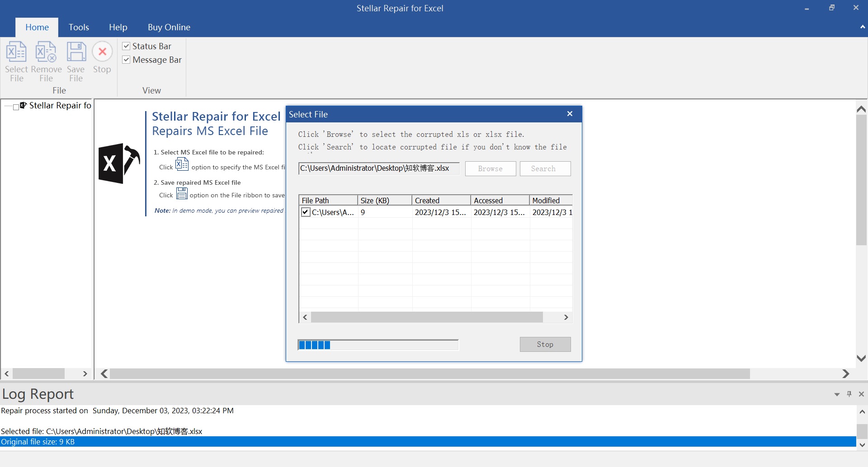Viewport: 868px width, 467px height.
Task: Toggle the Stellar Repair tree root checkbox
Action: pos(16,107)
